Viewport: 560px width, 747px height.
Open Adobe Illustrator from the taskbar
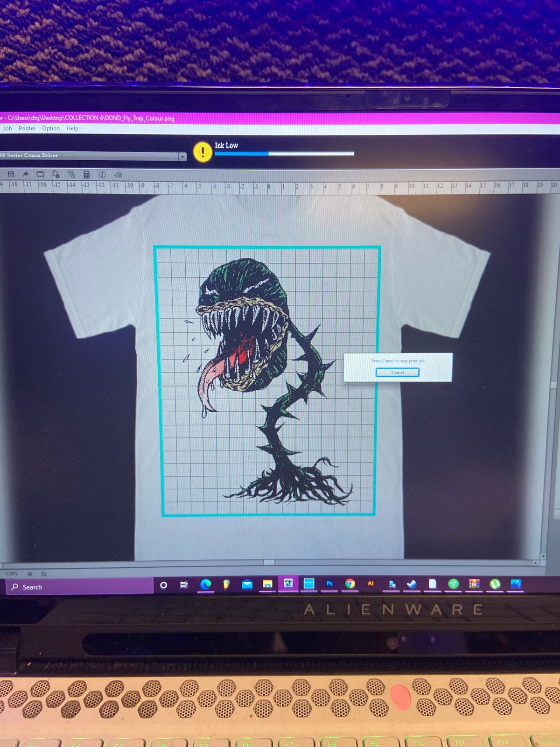point(371,583)
